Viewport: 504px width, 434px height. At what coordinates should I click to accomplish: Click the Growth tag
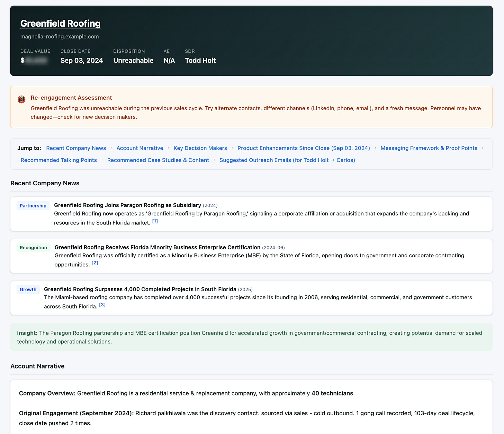tap(28, 290)
